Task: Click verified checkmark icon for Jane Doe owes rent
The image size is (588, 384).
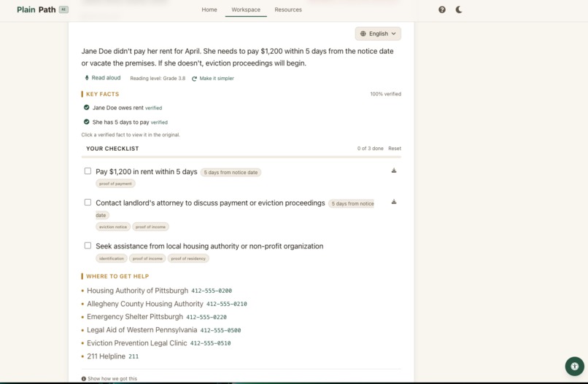Action: click(x=87, y=108)
